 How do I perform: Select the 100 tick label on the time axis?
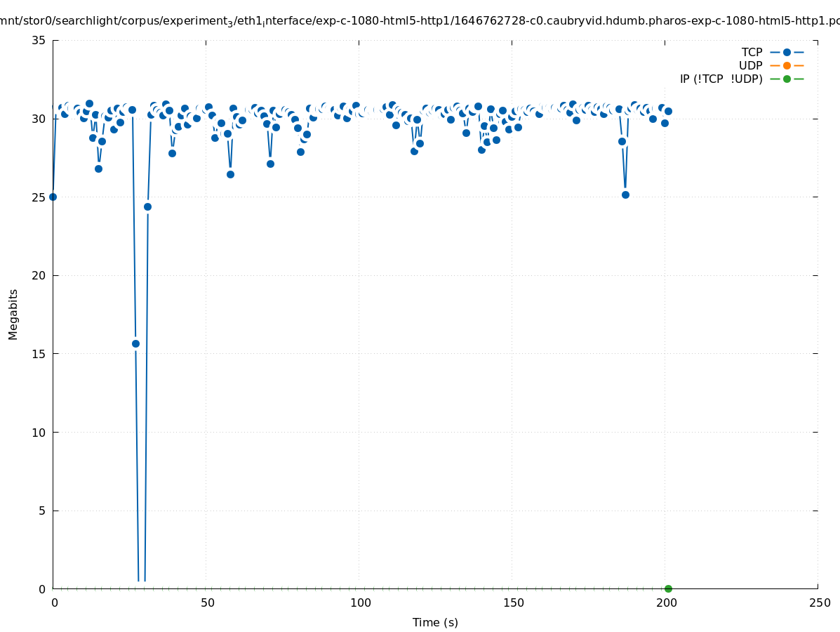359,603
